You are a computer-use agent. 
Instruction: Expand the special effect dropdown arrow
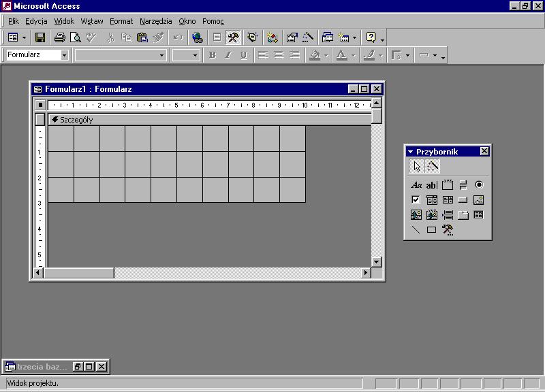click(x=435, y=55)
